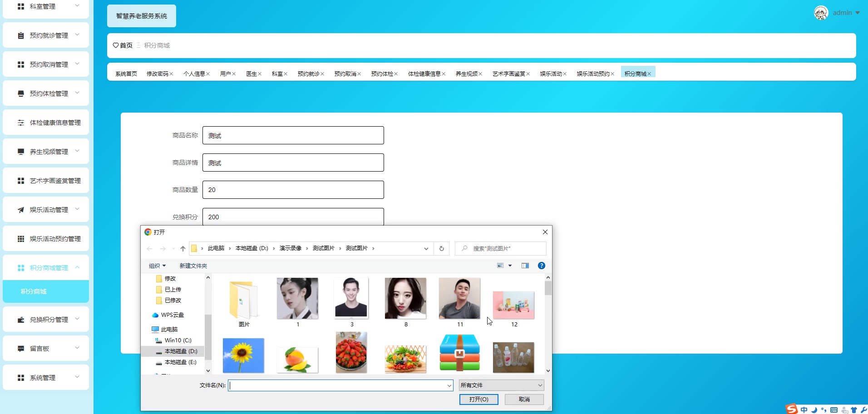Select the strawberries image thumbnail
Viewport: 868px width, 414px height.
tap(351, 353)
